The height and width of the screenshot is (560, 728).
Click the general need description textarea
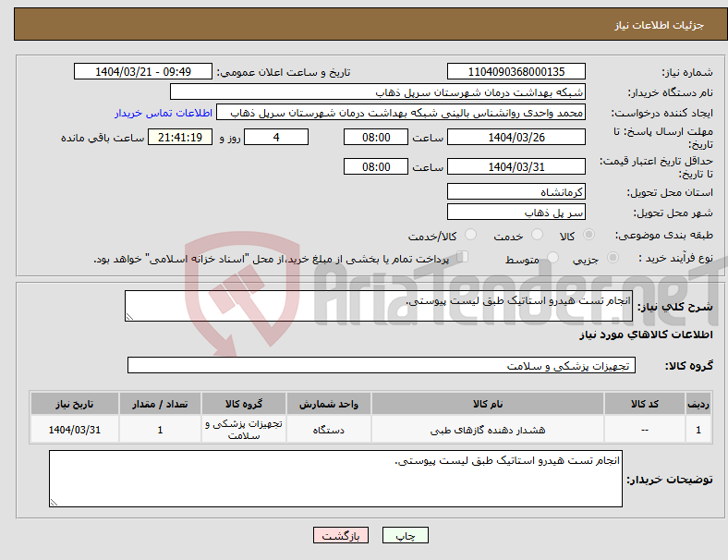(379, 306)
